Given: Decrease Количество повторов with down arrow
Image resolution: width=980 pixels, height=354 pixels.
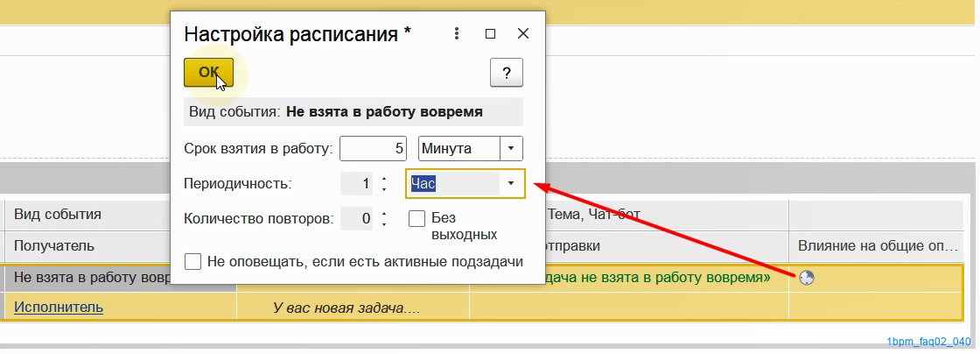Looking at the screenshot, I should tap(384, 223).
